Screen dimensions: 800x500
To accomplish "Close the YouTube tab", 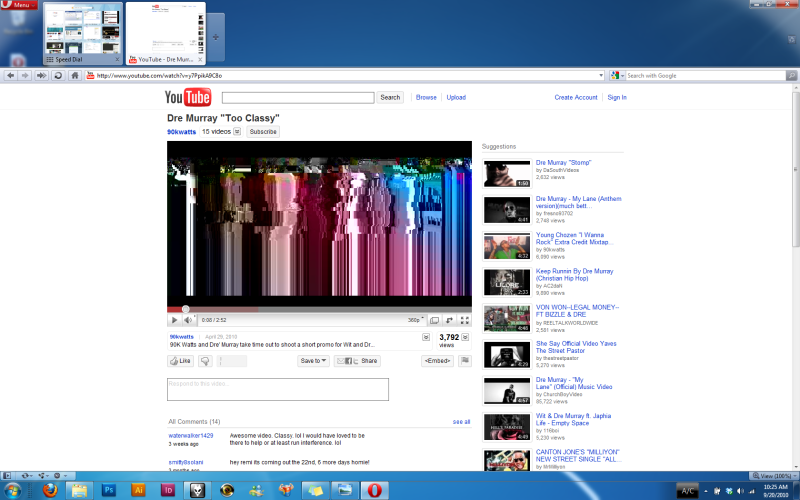I will coord(200,60).
